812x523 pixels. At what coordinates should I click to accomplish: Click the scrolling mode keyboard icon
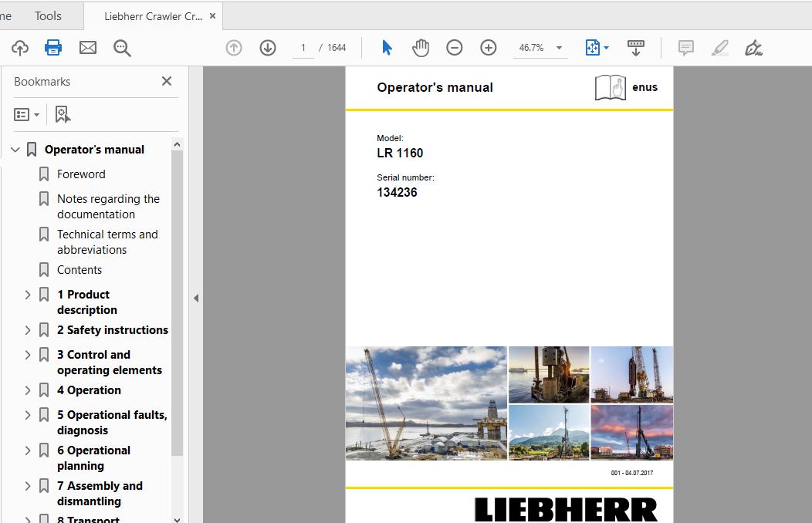click(636, 48)
